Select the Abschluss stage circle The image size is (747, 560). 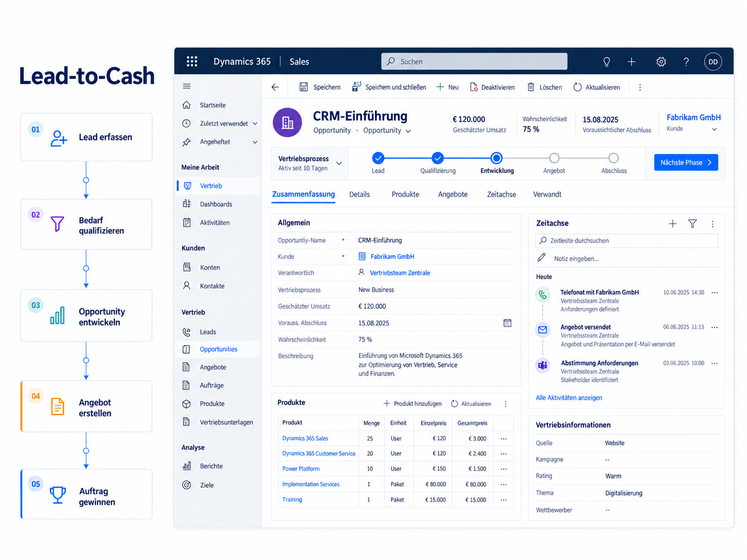(613, 158)
